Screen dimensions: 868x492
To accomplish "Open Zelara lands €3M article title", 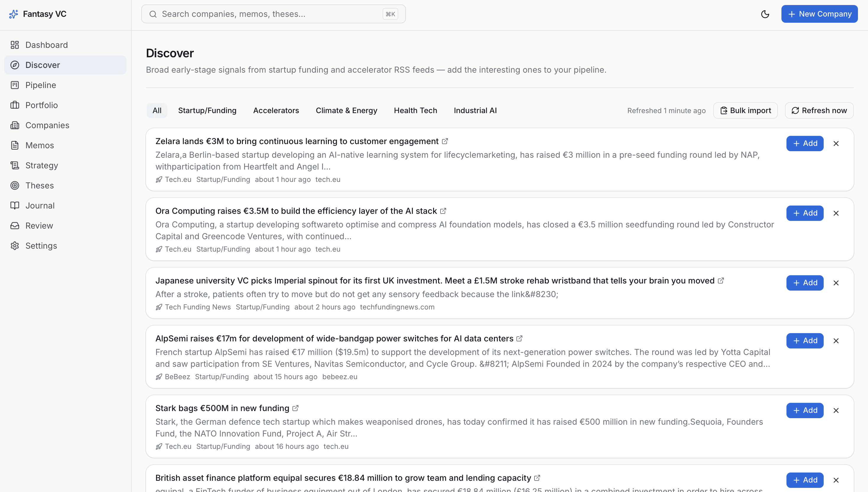I will coord(297,141).
